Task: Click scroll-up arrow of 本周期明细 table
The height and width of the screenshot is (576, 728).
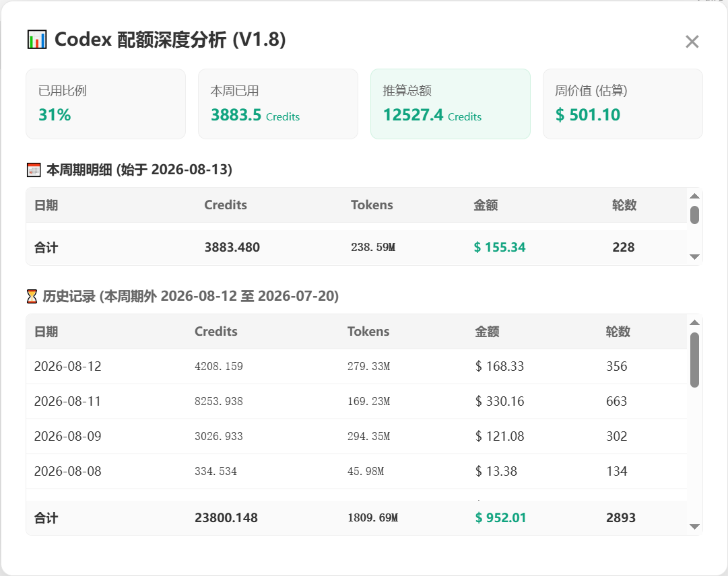Action: 694,196
